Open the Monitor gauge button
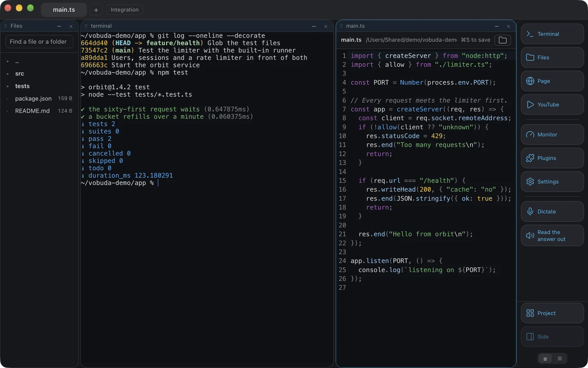 pyautogui.click(x=552, y=135)
